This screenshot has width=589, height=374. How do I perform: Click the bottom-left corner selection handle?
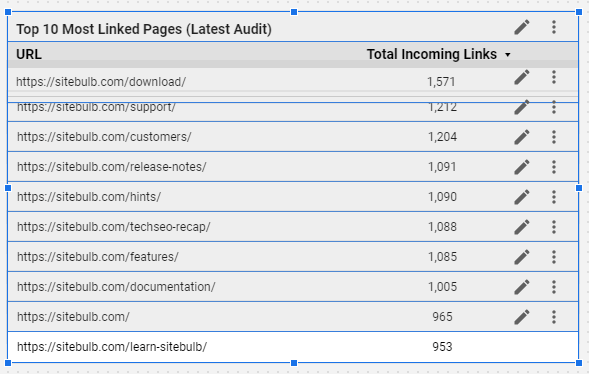[x=8, y=363]
